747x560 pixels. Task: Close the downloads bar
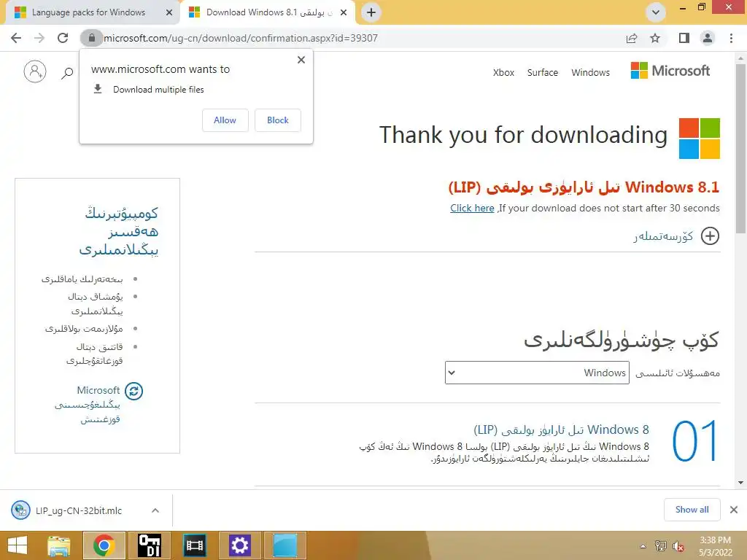point(734,510)
